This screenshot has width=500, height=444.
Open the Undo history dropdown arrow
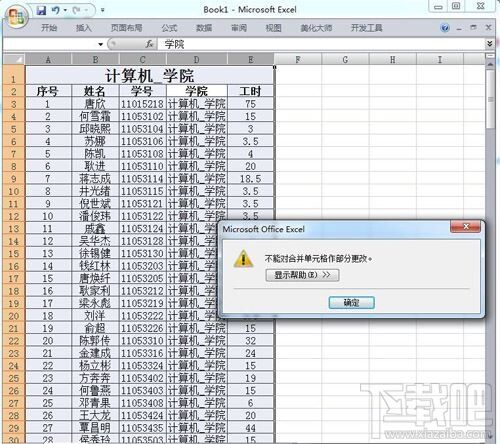[65, 10]
